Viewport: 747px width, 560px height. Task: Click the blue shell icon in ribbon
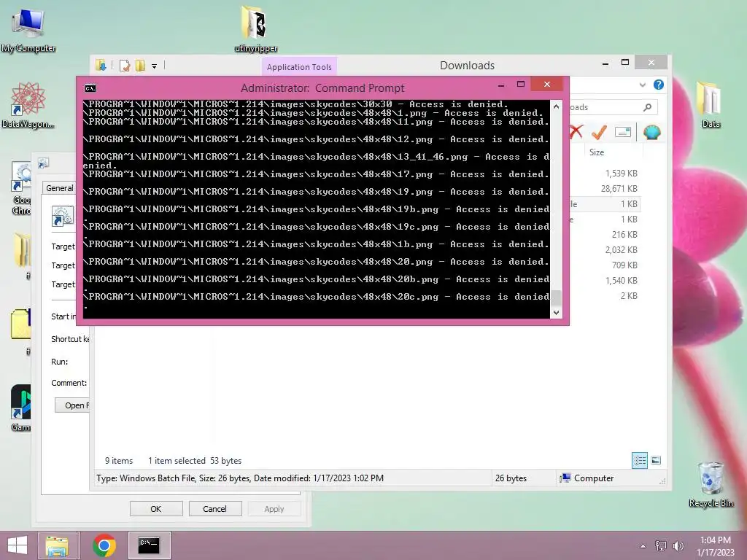[x=651, y=132]
